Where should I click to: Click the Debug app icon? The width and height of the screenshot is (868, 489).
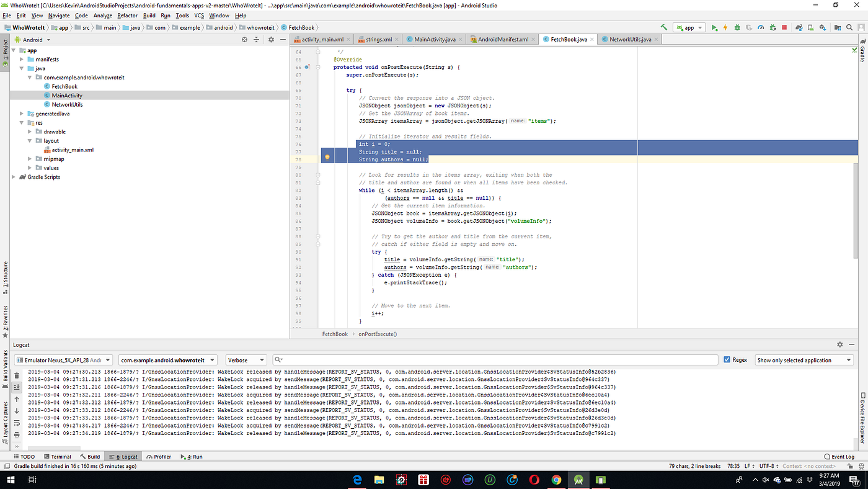tap(737, 27)
